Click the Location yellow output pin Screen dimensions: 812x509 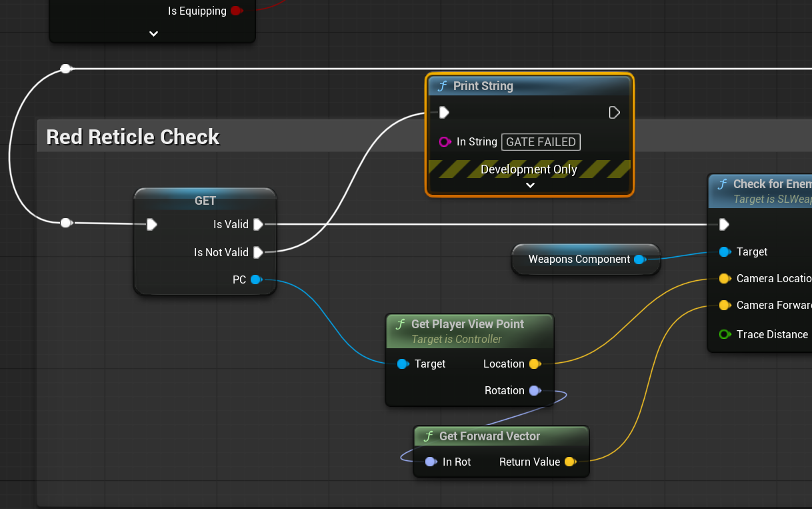(x=534, y=364)
